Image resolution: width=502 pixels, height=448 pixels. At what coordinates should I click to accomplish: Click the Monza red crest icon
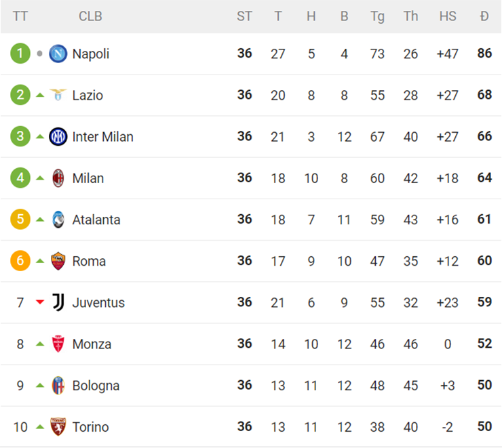pos(58,344)
